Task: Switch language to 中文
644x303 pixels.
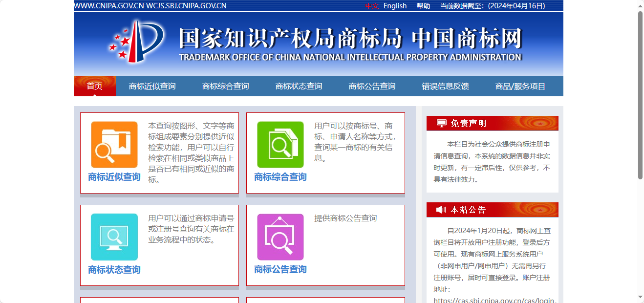Action: 372,6
